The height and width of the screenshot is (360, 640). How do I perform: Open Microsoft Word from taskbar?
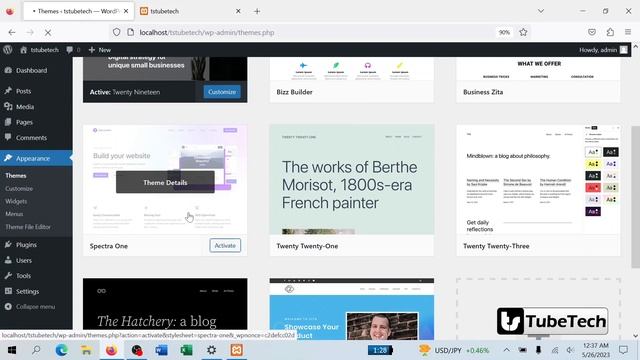point(162,350)
